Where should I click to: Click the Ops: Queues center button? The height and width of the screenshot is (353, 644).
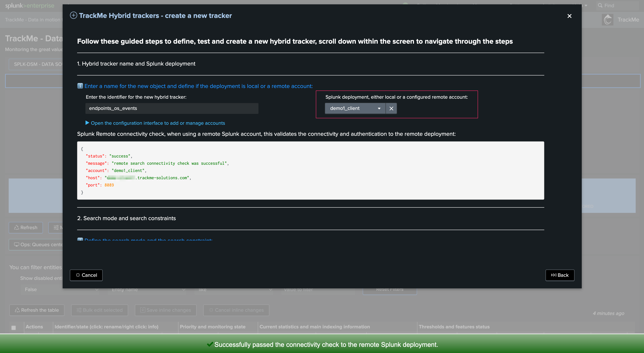[36, 245]
